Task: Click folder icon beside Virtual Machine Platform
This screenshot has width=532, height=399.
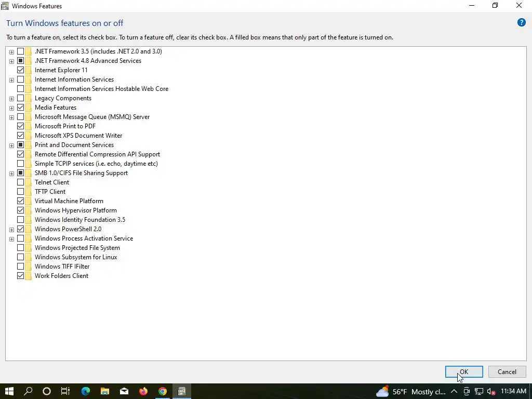Action: pyautogui.click(x=28, y=201)
